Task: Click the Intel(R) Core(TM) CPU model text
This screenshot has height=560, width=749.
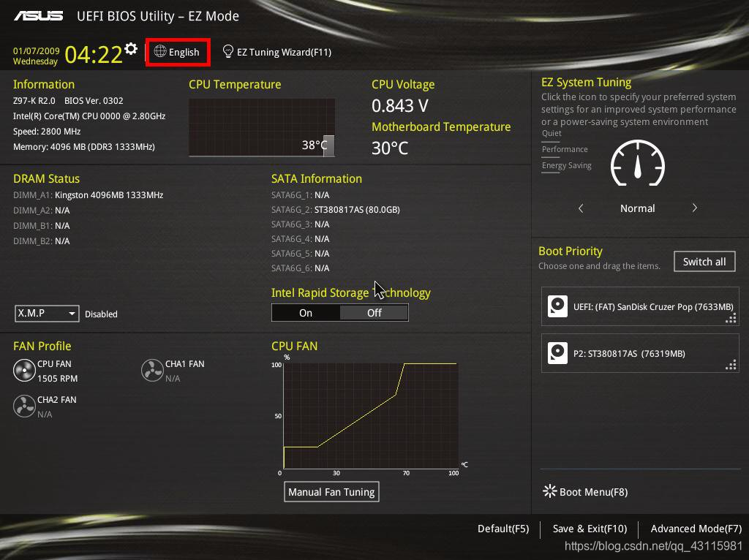Action: pyautogui.click(x=89, y=116)
